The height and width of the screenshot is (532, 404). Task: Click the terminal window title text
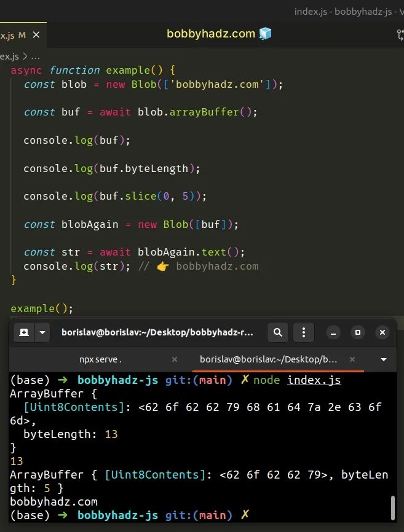coord(157,332)
